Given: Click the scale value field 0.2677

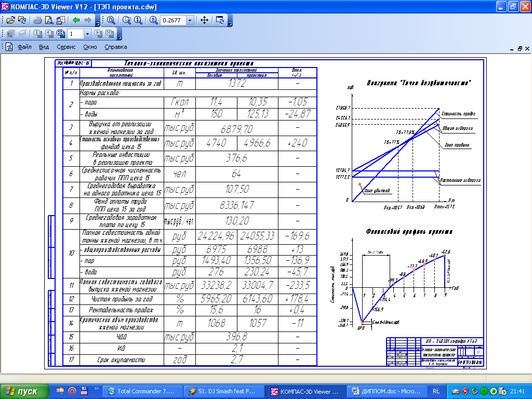Looking at the screenshot, I should tap(173, 20).
